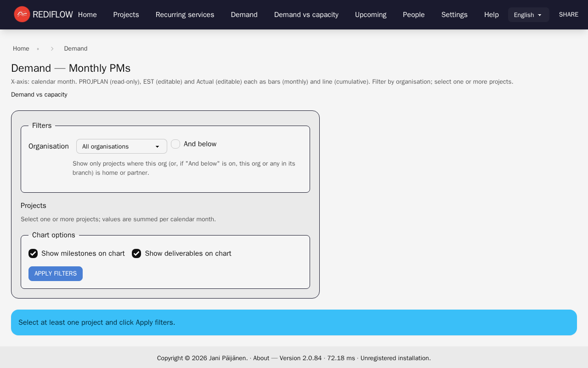The width and height of the screenshot is (588, 368).
Task: Navigate to Upcoming in navbar
Action: pyautogui.click(x=370, y=15)
